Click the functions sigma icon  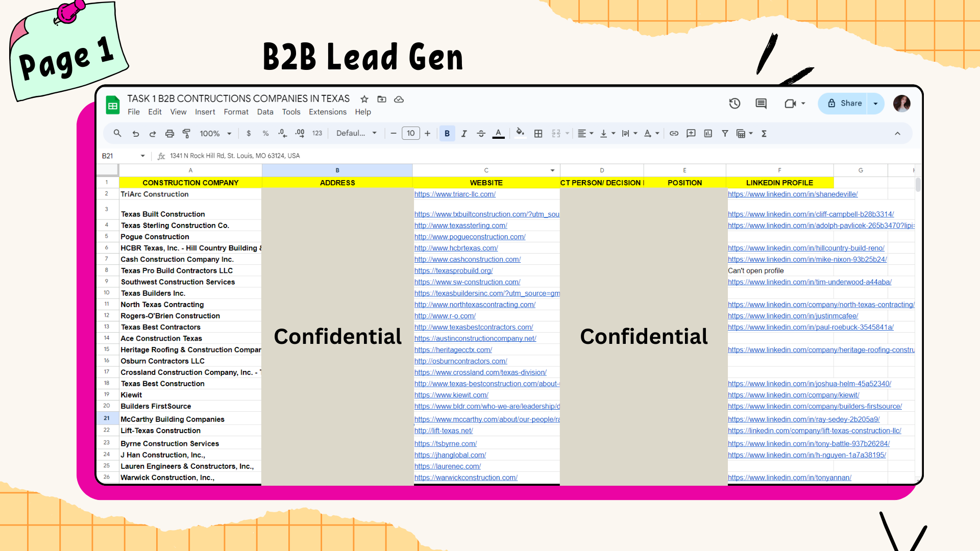764,134
